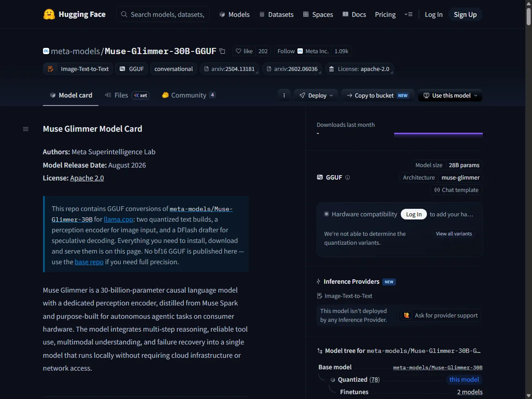Viewport: 532px width, 399px height.
Task: Copy model name with the copy icon
Action: click(x=222, y=51)
